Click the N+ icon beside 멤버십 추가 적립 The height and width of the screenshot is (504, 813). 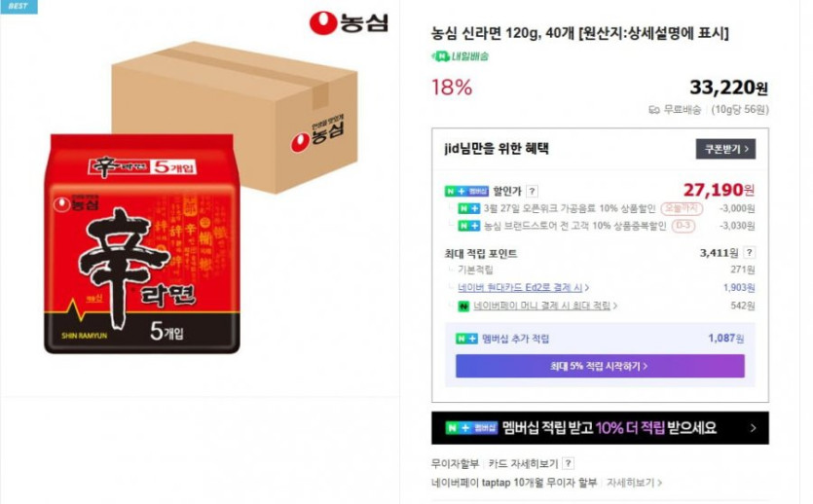[x=466, y=339]
